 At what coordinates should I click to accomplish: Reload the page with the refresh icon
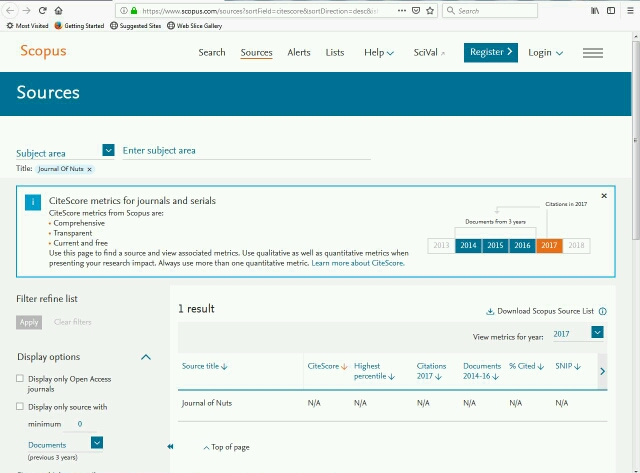(42, 11)
